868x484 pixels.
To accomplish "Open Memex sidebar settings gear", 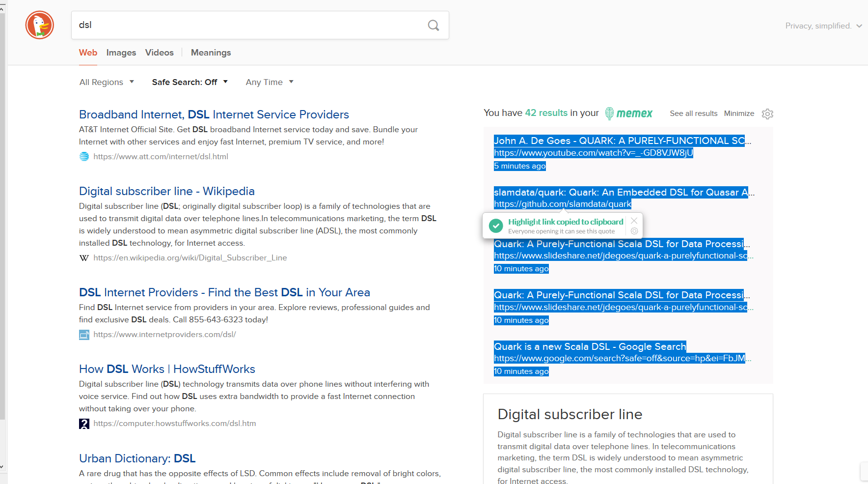I will click(767, 114).
